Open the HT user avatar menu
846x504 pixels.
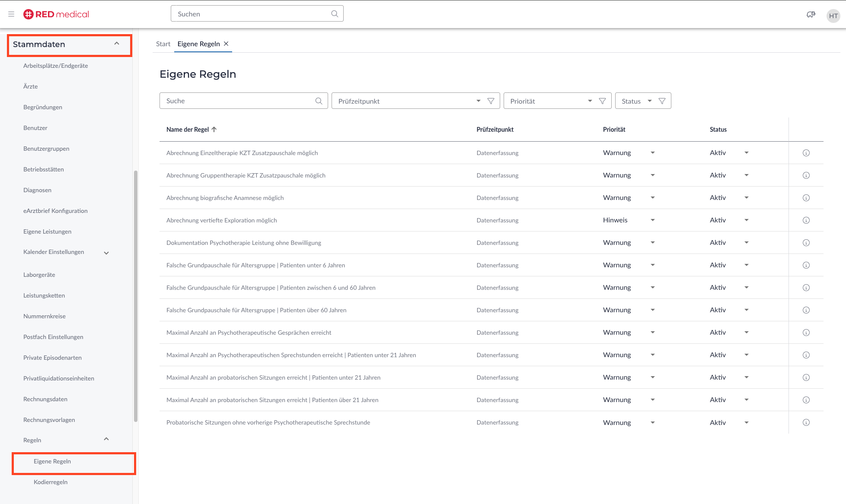point(833,16)
